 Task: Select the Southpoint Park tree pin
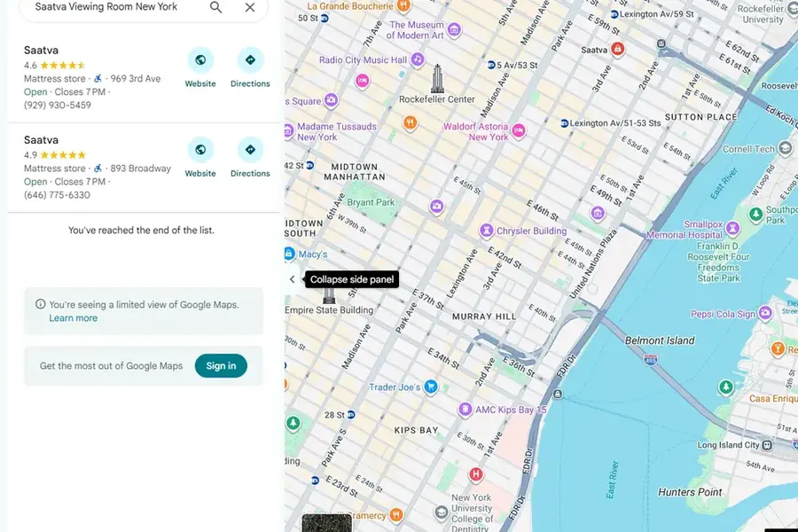(x=755, y=215)
